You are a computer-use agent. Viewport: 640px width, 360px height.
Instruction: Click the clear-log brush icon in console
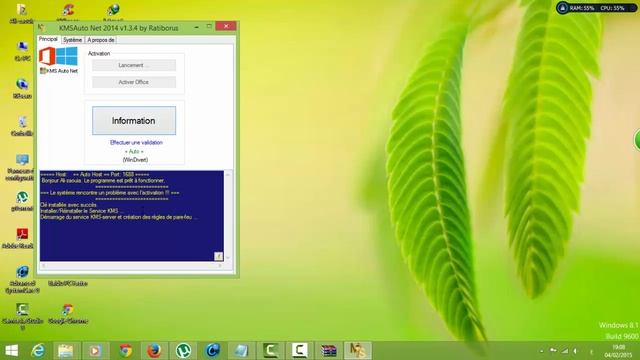pos(218,256)
